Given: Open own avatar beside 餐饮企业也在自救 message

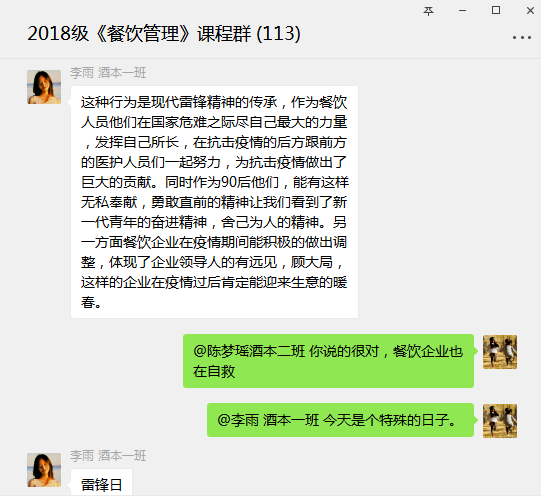Looking at the screenshot, I should point(500,352).
